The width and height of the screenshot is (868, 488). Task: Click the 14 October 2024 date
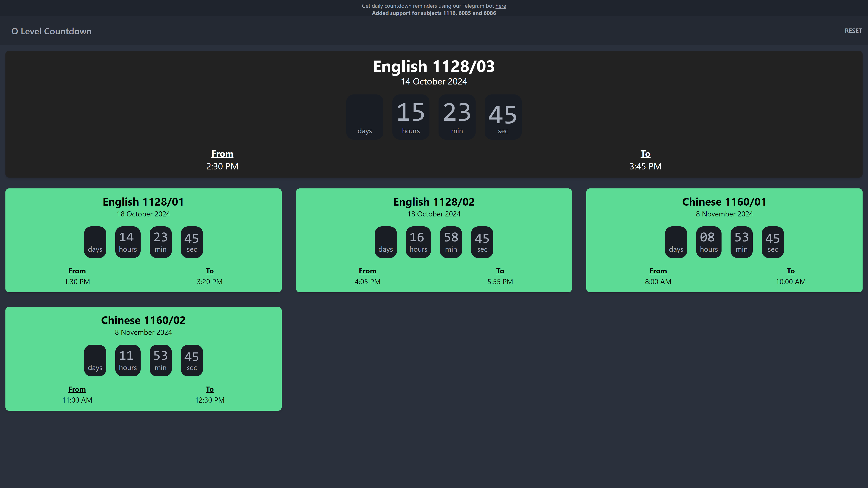[434, 82]
